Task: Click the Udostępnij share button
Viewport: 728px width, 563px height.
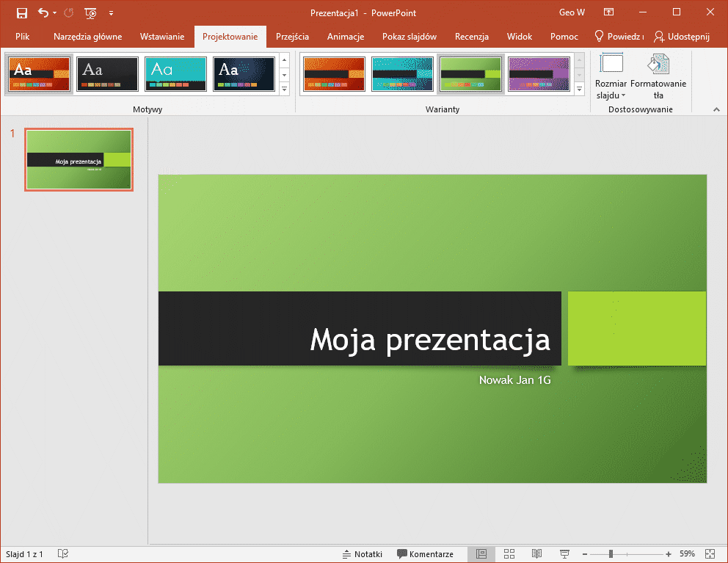Action: [x=682, y=37]
